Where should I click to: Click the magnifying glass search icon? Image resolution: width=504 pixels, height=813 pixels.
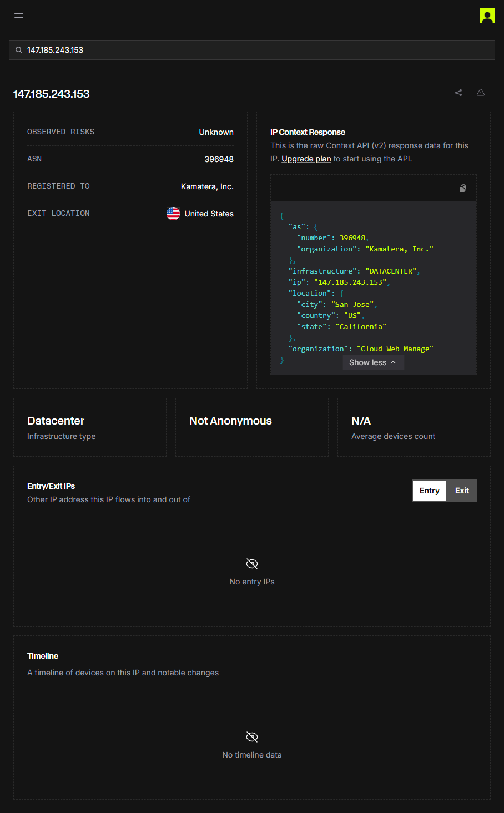coord(19,50)
